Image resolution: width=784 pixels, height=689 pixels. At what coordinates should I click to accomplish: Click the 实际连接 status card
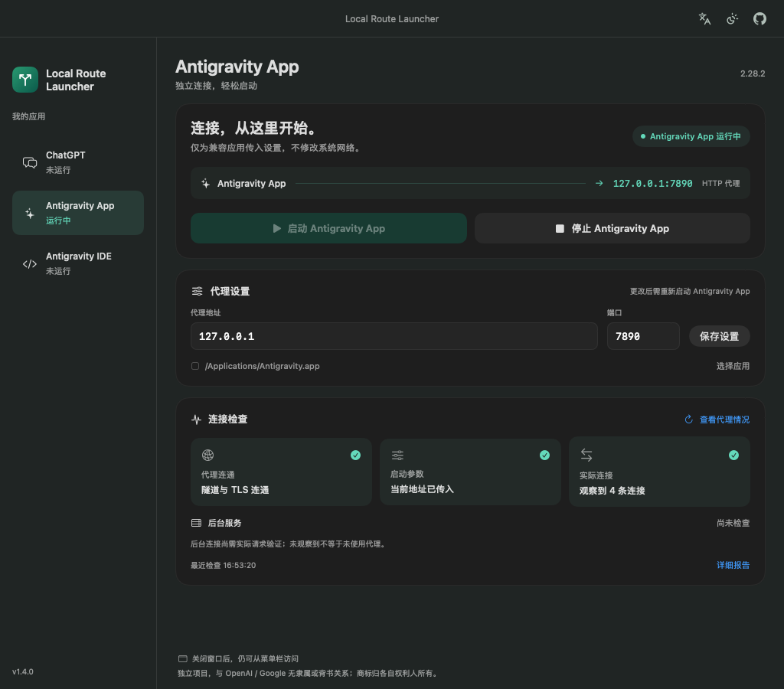(659, 472)
